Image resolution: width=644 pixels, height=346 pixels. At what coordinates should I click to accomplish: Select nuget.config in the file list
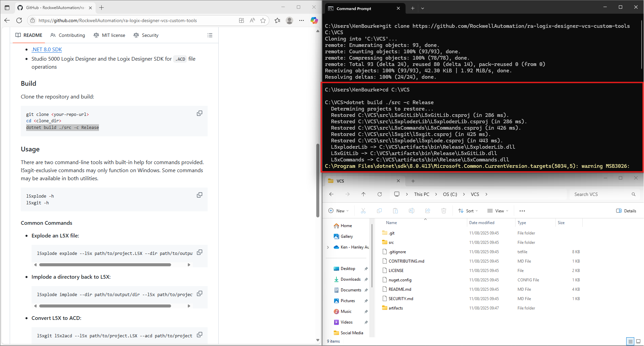(x=400, y=280)
